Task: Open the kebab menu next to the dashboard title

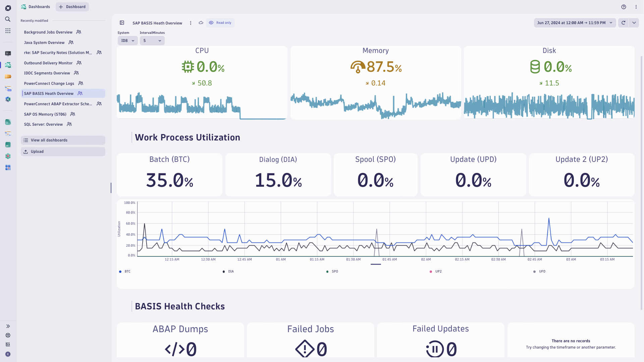Action: coord(191,23)
